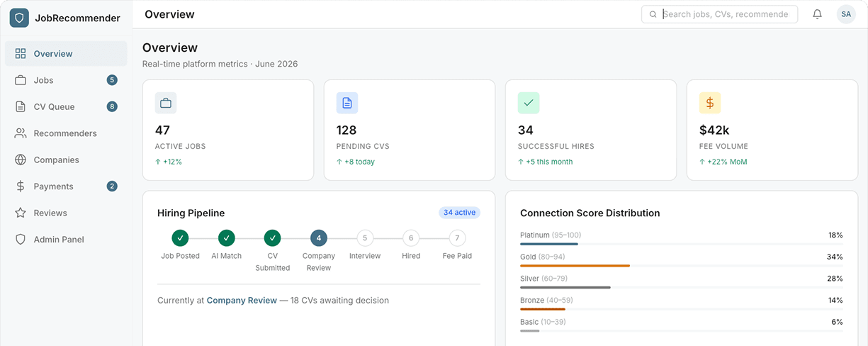
Task: Click the Payments badge showing 2
Action: click(112, 186)
